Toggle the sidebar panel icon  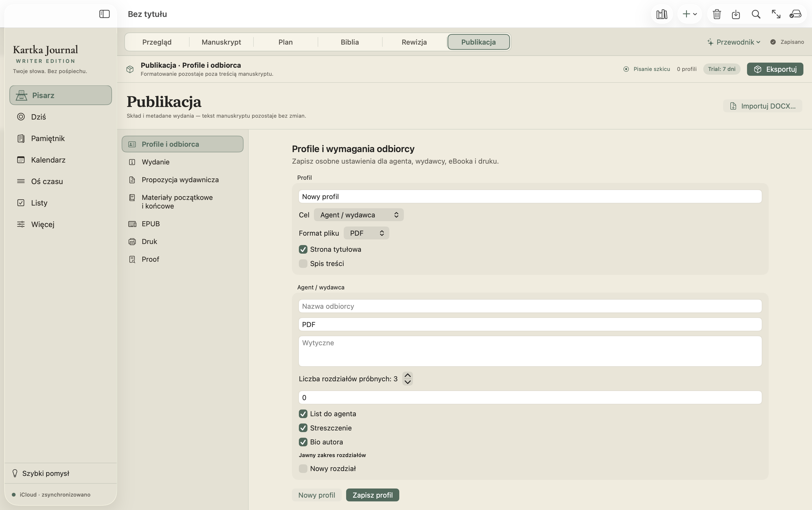point(104,14)
